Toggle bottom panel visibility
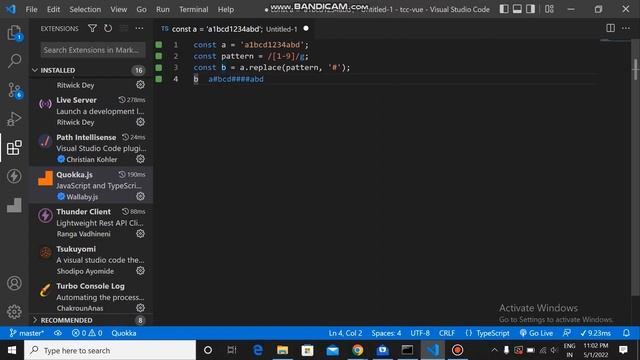 517,9
